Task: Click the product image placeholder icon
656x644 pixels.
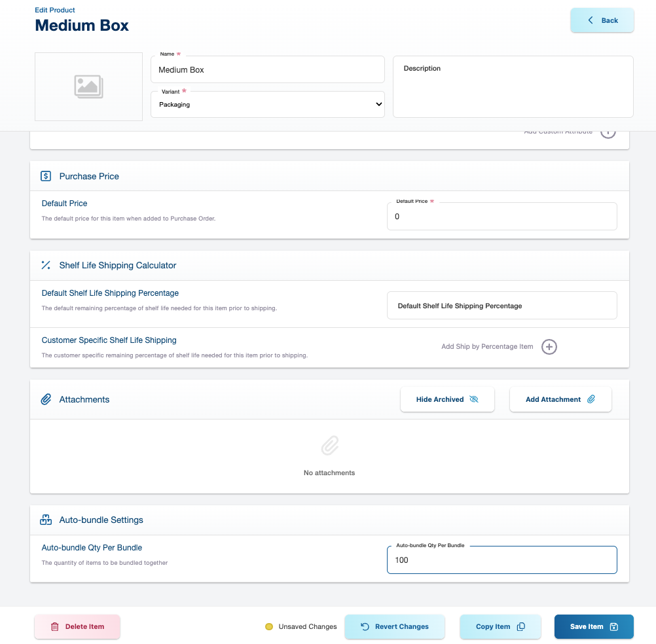Action: [88, 86]
